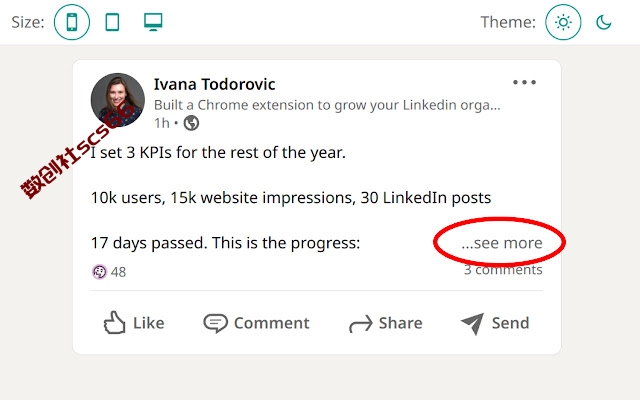This screenshot has width=640, height=400.
Task: Like the post with thumbs-up button
Action: pyautogui.click(x=134, y=323)
